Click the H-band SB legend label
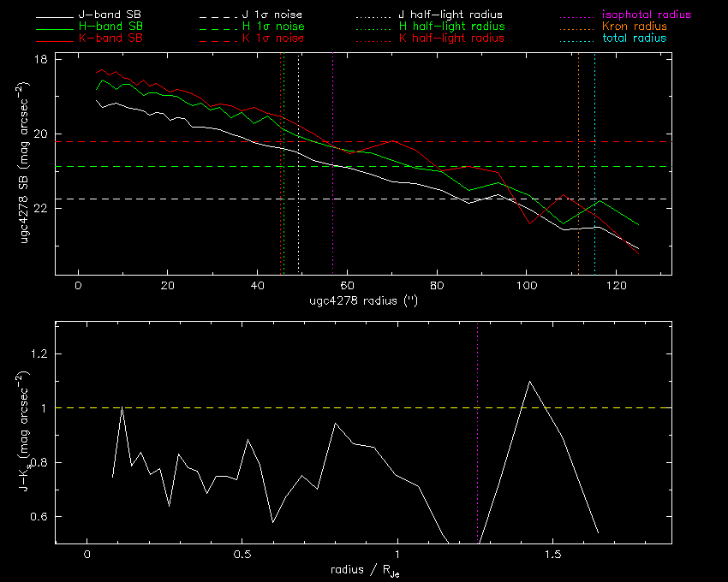 point(110,27)
